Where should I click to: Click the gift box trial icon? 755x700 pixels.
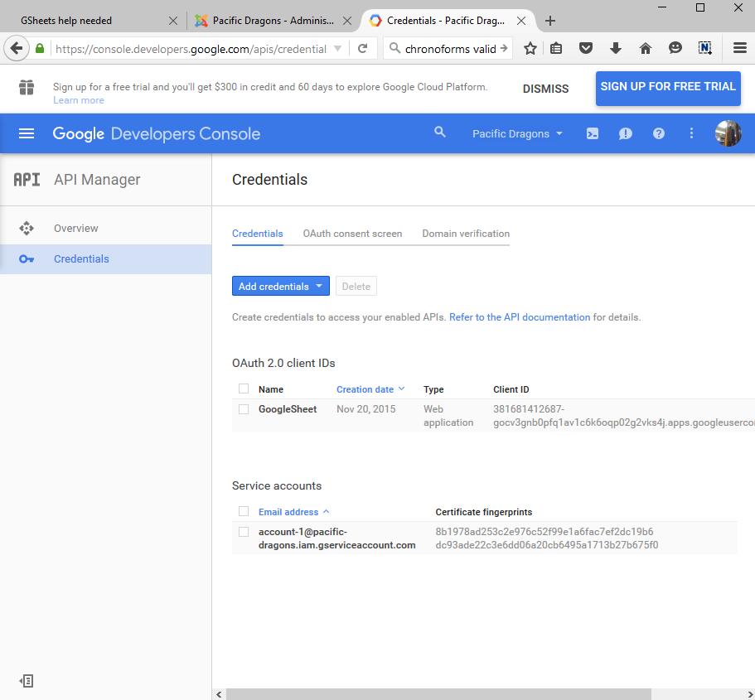pyautogui.click(x=27, y=87)
